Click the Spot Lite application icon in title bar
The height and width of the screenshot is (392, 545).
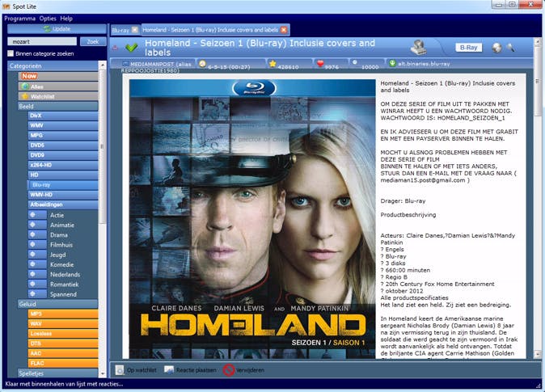(6, 6)
